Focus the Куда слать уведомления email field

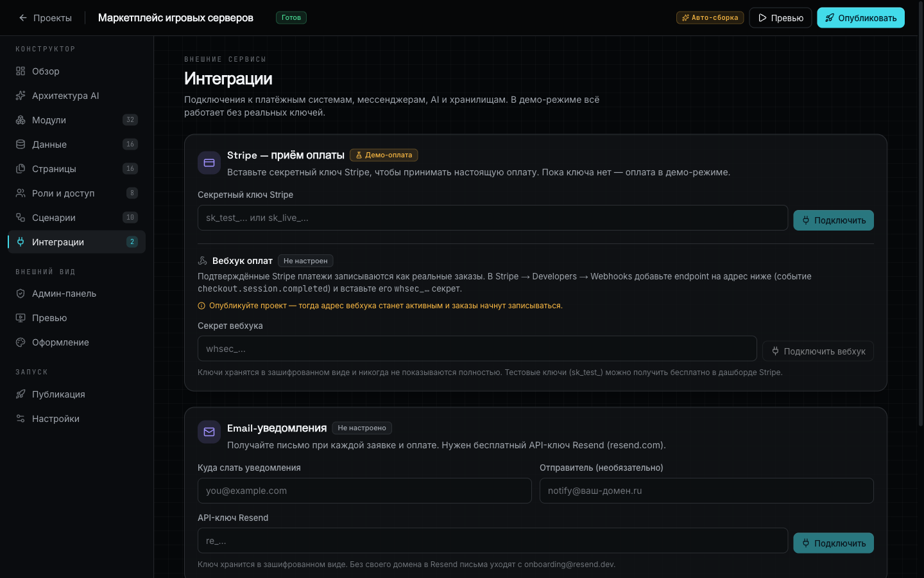pyautogui.click(x=364, y=491)
